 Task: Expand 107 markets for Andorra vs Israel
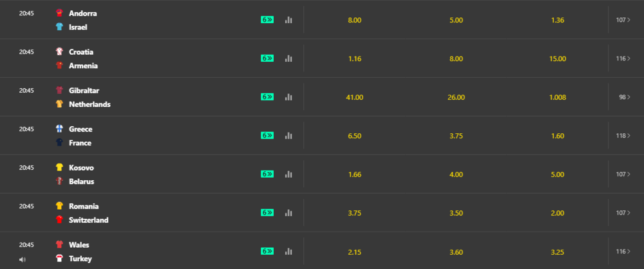click(623, 20)
